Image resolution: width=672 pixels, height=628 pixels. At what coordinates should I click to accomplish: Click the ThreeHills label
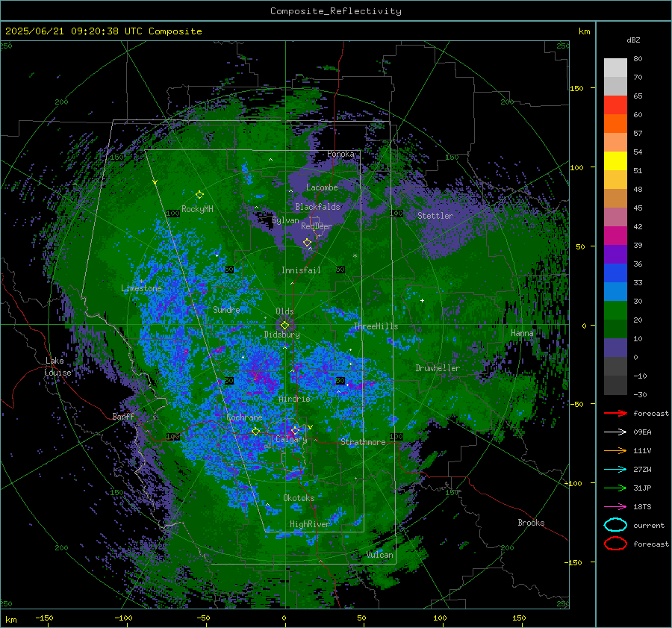[x=376, y=326]
